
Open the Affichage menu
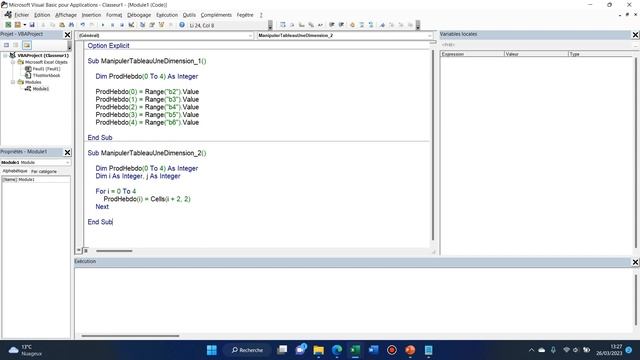pyautogui.click(x=66, y=15)
